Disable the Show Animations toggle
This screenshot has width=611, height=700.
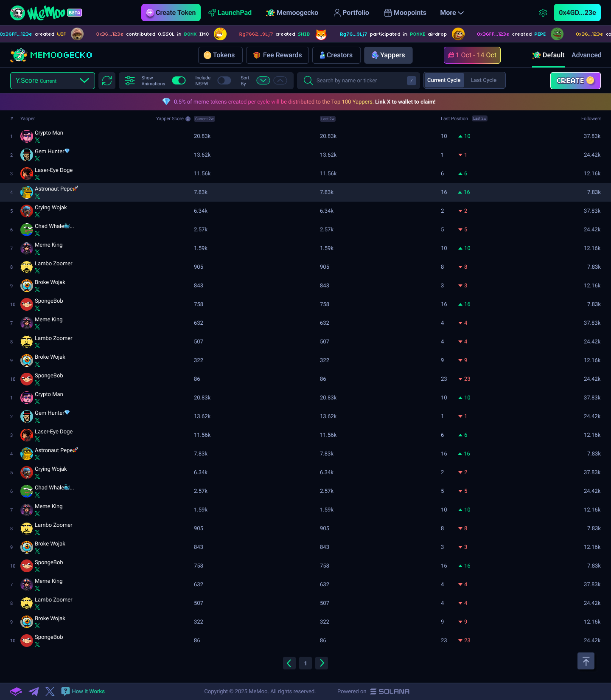[x=179, y=81]
